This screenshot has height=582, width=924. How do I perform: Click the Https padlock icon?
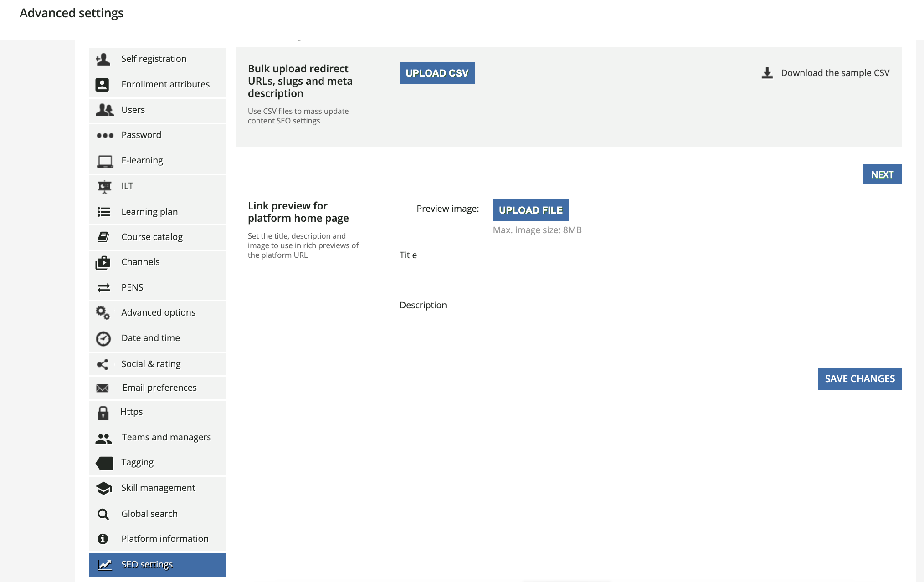click(103, 413)
